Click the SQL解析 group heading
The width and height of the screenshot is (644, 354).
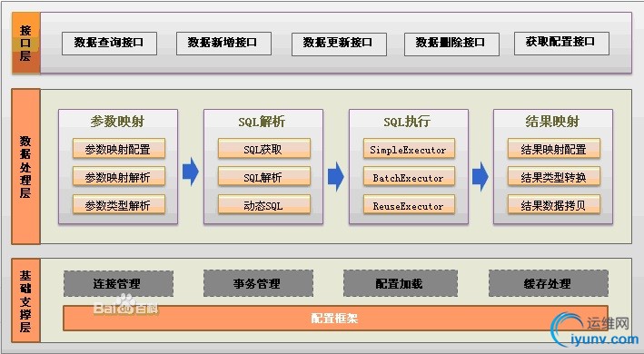pyautogui.click(x=262, y=122)
